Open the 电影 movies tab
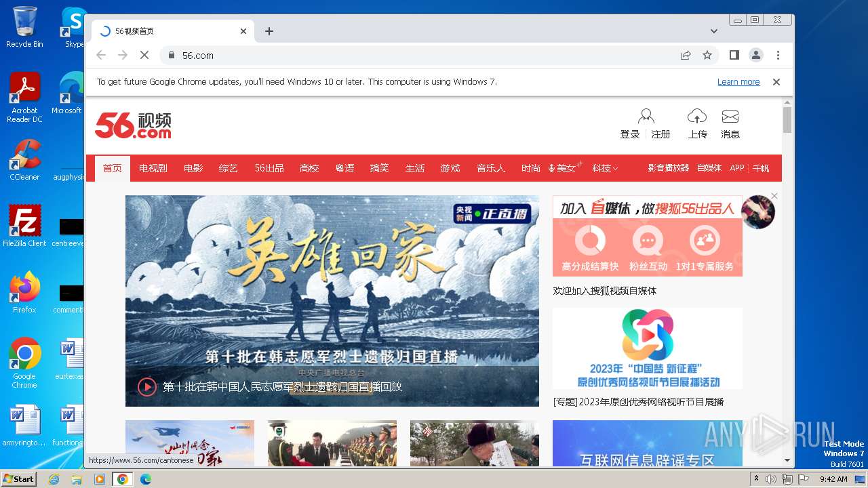Viewport: 868px width, 488px height. (x=193, y=168)
